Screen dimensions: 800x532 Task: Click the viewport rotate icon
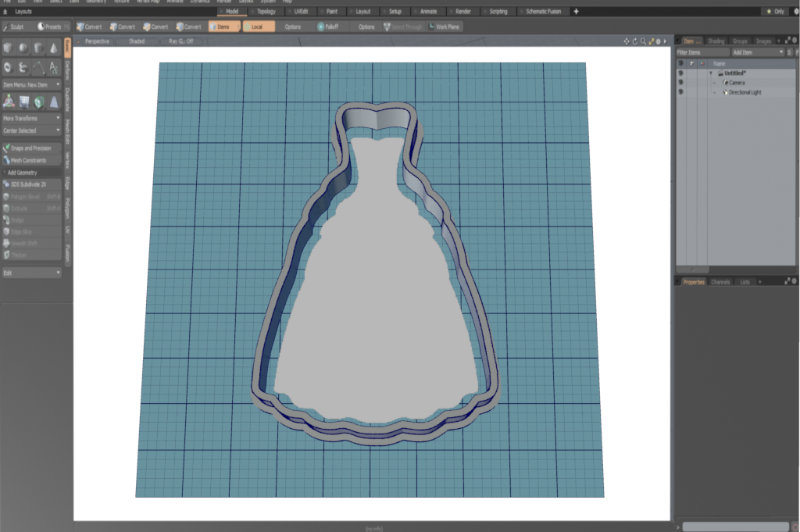pos(634,41)
